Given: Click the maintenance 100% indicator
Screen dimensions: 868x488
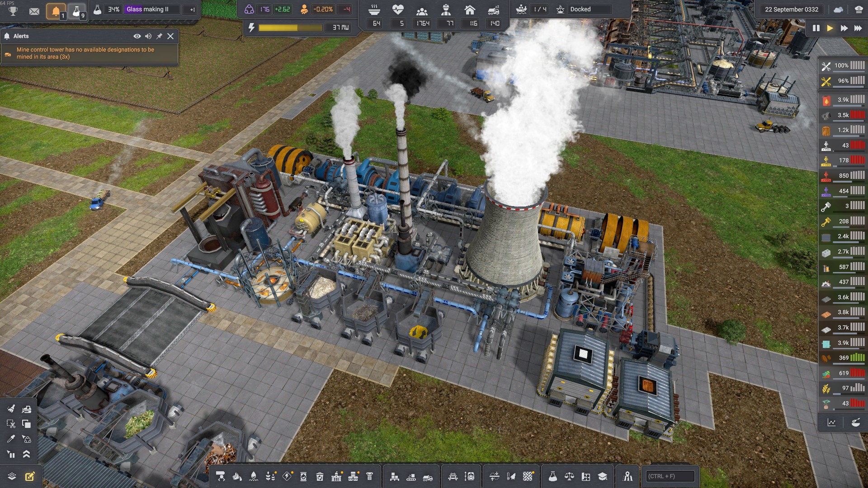Looking at the screenshot, I should [x=843, y=66].
